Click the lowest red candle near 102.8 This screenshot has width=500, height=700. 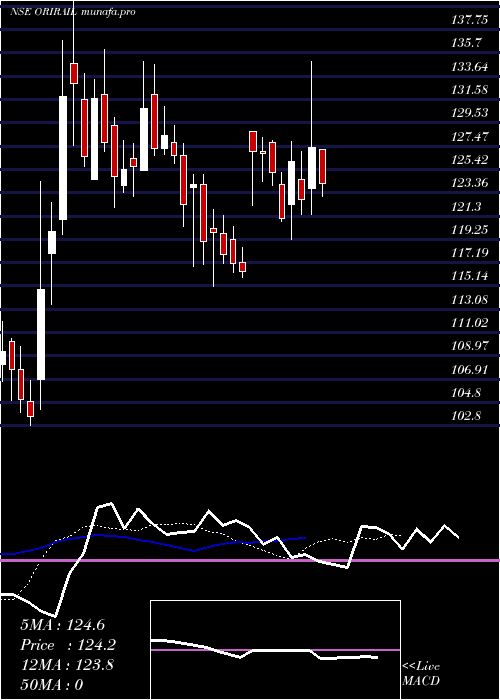(x=30, y=409)
